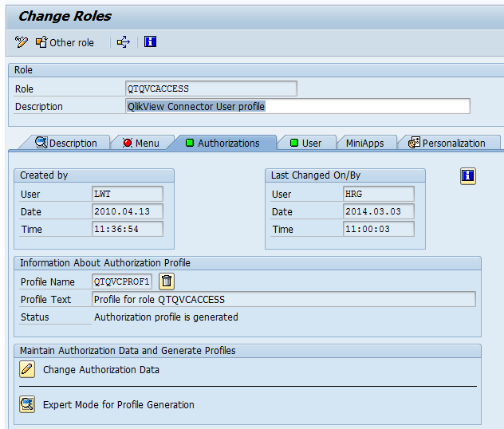Click the Profile Name field
504x429 pixels.
click(x=121, y=281)
